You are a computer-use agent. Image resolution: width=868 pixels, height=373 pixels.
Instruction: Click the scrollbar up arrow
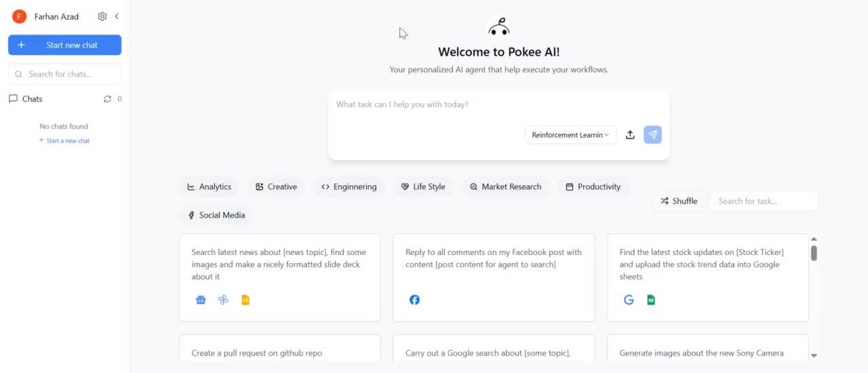point(814,239)
